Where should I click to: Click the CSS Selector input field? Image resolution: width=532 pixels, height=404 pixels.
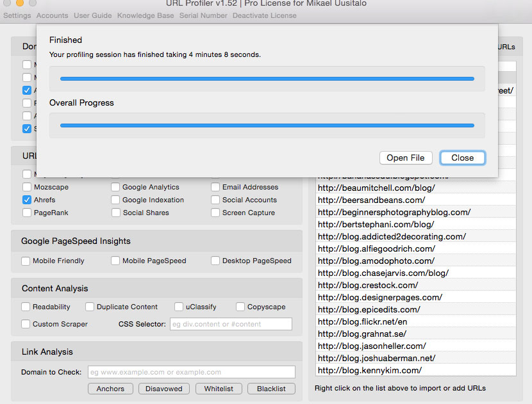(230, 324)
